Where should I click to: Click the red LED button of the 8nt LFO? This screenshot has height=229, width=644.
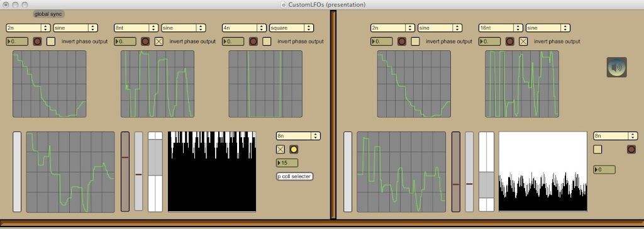click(145, 42)
